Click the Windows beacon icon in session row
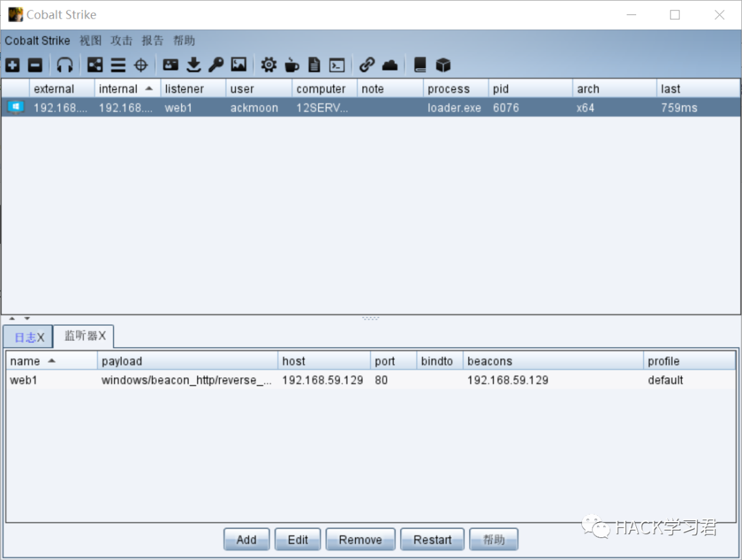The height and width of the screenshot is (560, 742). pos(16,107)
